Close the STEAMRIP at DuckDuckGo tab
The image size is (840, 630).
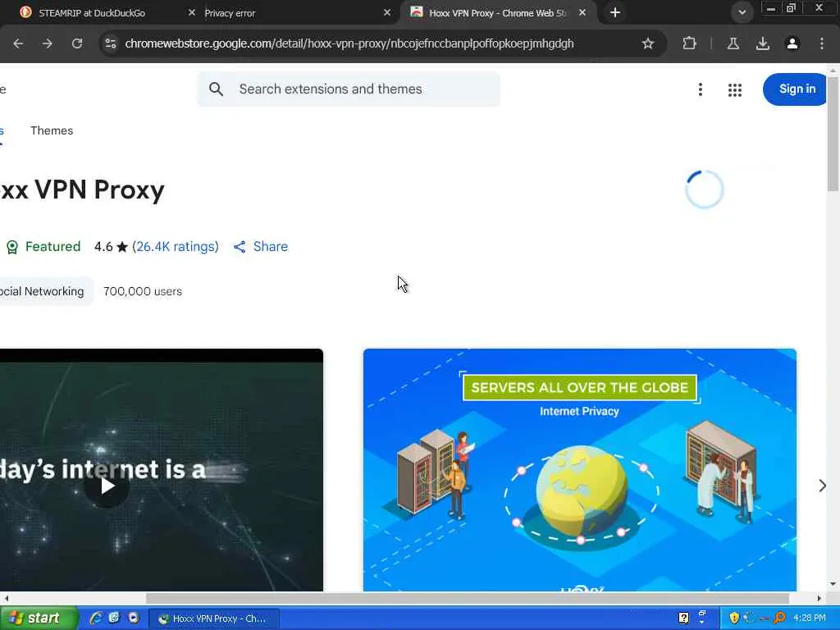(x=192, y=12)
